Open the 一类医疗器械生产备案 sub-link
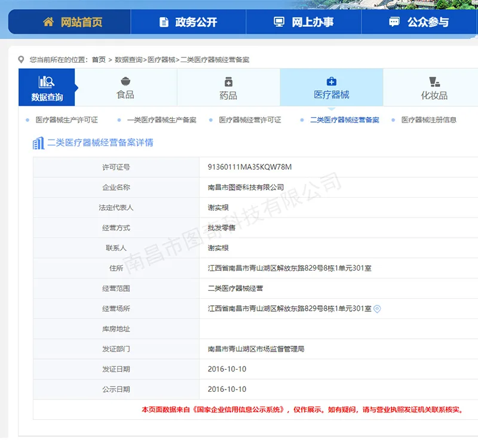Screen dimensions: 478x448 click(x=162, y=120)
